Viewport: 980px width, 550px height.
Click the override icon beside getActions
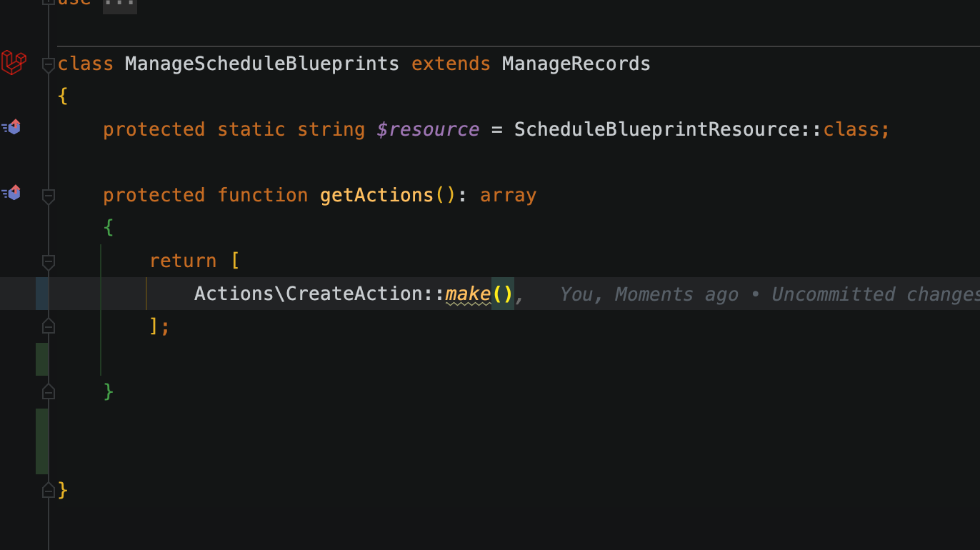(11, 193)
